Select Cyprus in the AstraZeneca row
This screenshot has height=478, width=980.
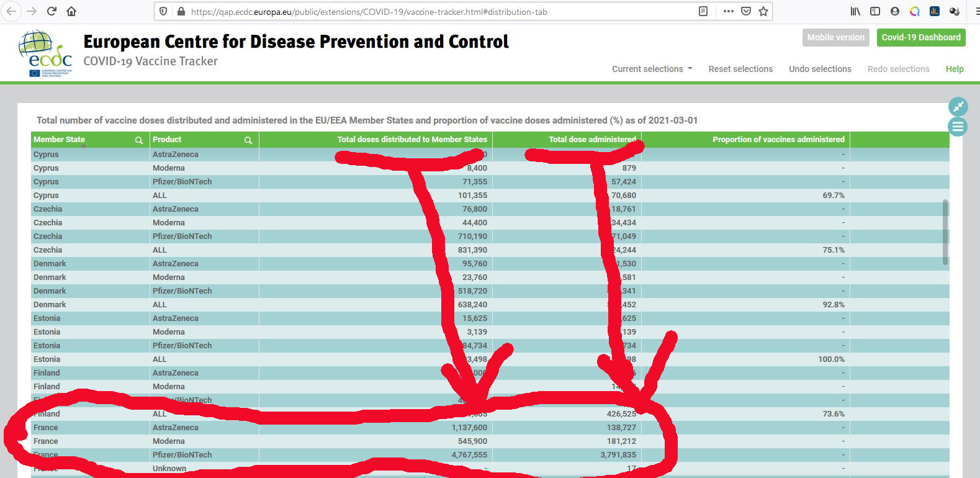(46, 155)
